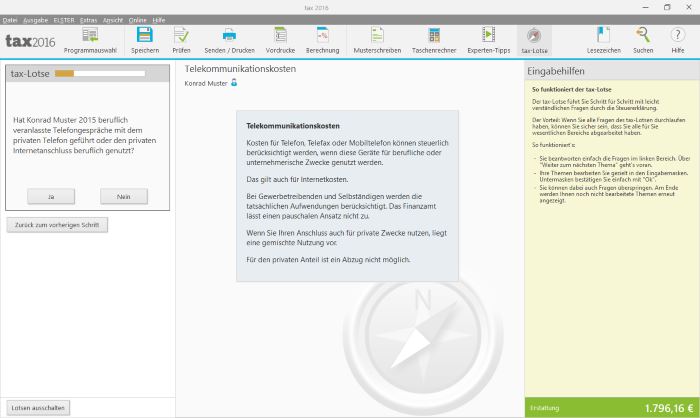Image resolution: width=700 pixels, height=418 pixels.
Task: Click the Konrad Muster name label
Action: point(206,83)
